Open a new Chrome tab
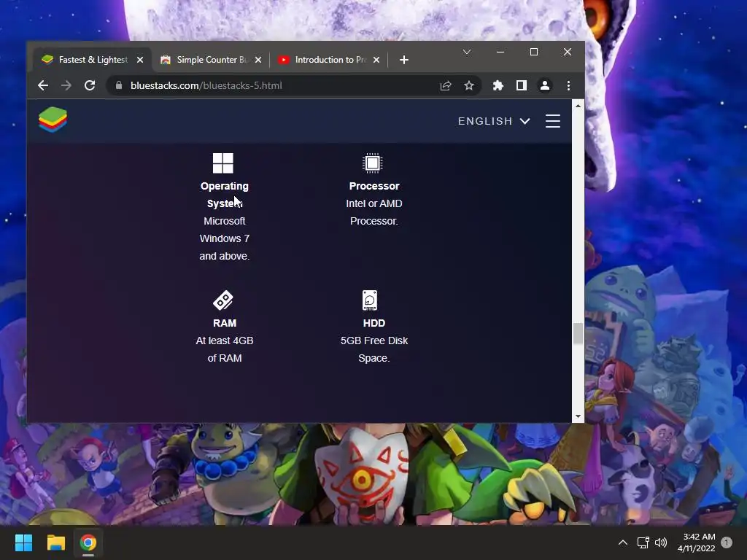 [404, 60]
